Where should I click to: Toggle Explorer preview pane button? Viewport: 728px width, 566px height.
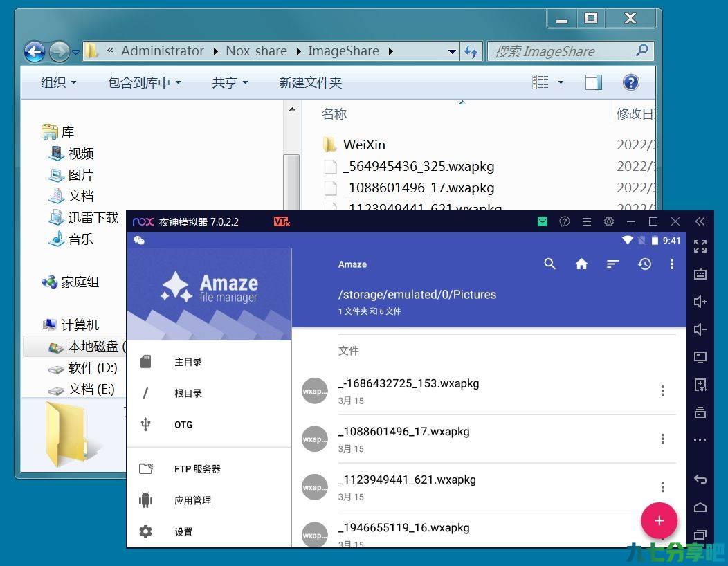(x=593, y=82)
